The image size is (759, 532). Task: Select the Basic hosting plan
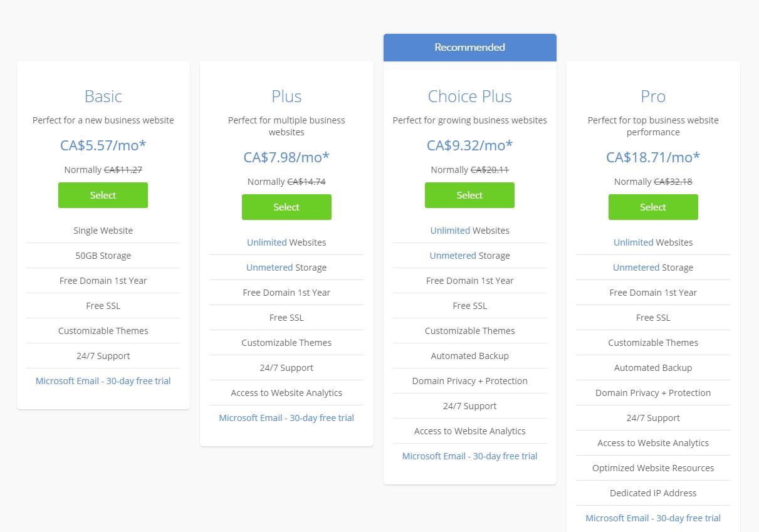(x=103, y=195)
